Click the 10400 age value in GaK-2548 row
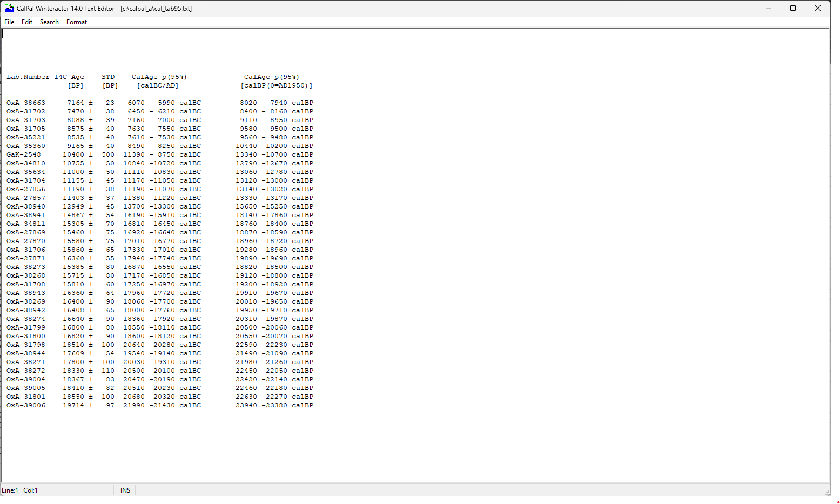Viewport: 840px width, 504px height. click(73, 155)
